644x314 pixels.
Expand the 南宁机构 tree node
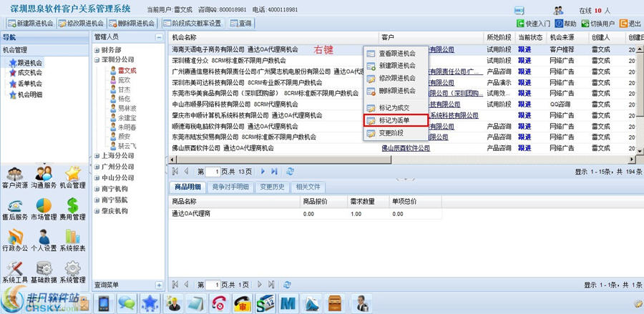pos(97,189)
